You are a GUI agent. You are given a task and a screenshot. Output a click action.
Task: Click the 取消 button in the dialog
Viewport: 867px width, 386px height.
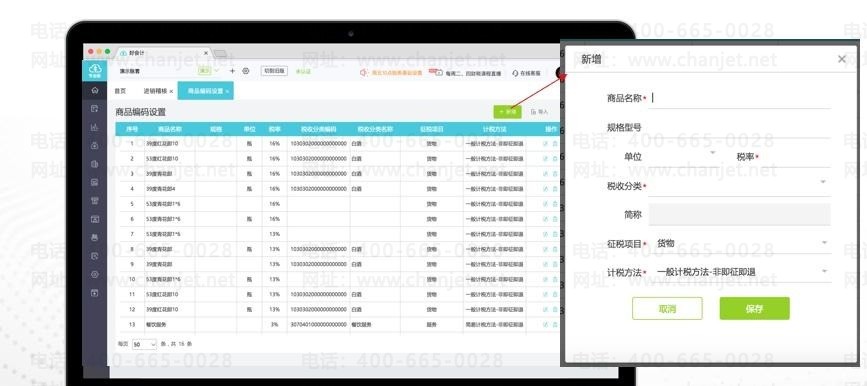click(667, 309)
